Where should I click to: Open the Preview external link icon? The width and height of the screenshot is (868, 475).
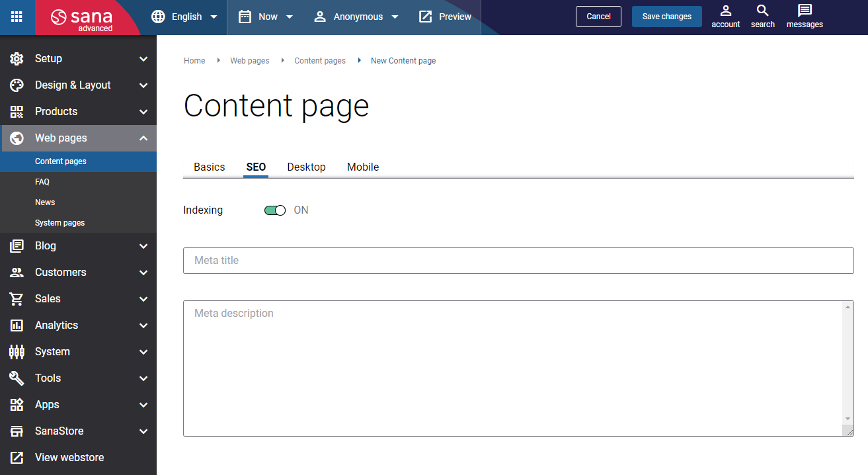click(426, 17)
